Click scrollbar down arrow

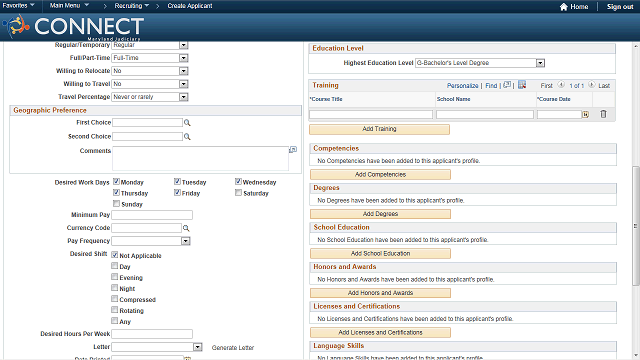click(636, 356)
